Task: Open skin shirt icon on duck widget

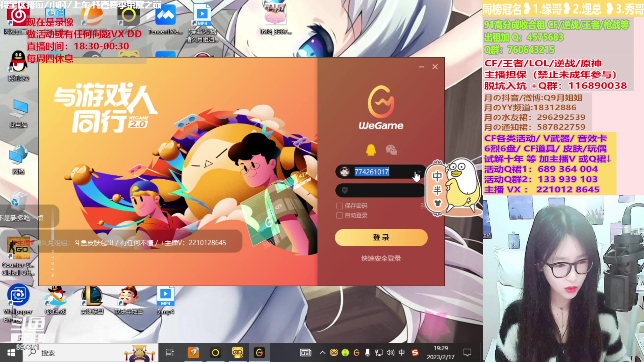Action: click(437, 203)
